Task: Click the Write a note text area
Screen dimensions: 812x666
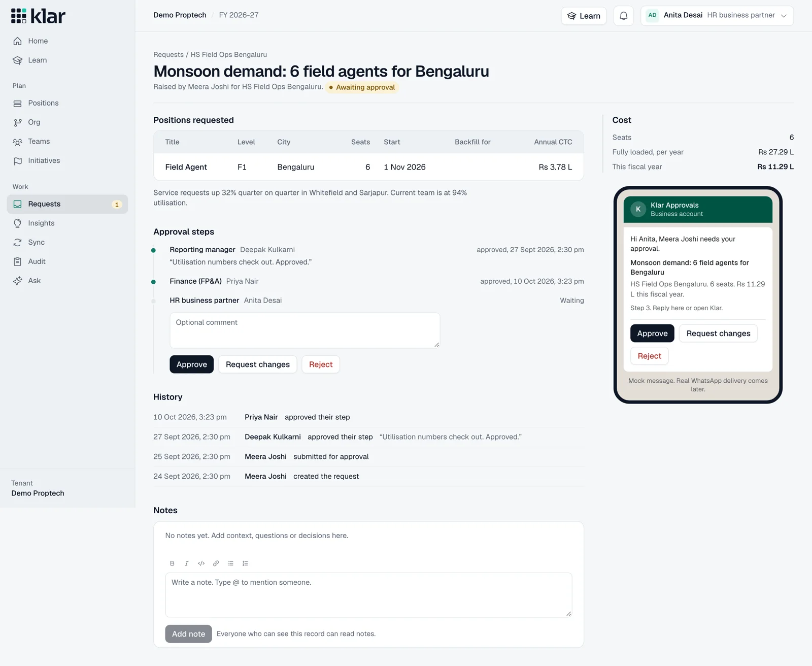Action: tap(368, 595)
